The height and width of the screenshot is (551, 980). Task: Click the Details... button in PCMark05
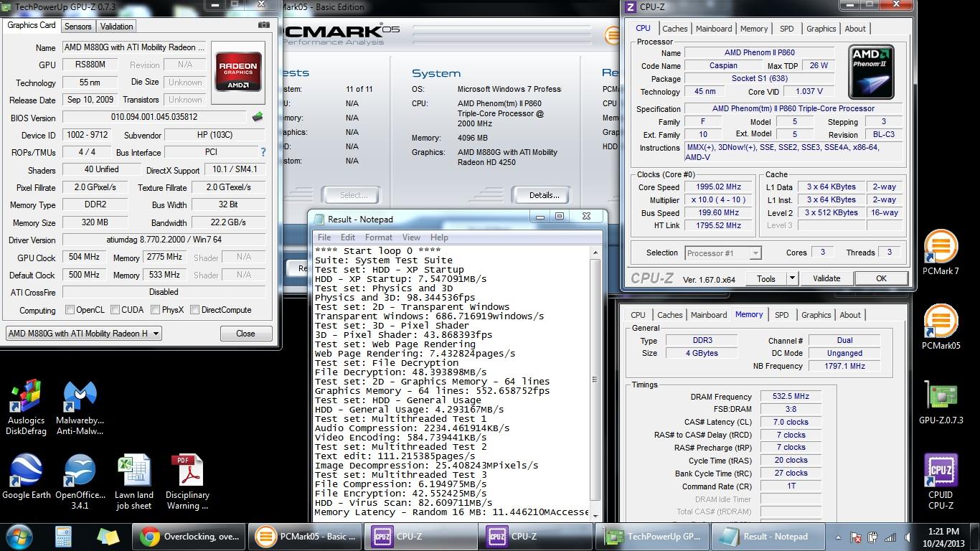point(544,195)
